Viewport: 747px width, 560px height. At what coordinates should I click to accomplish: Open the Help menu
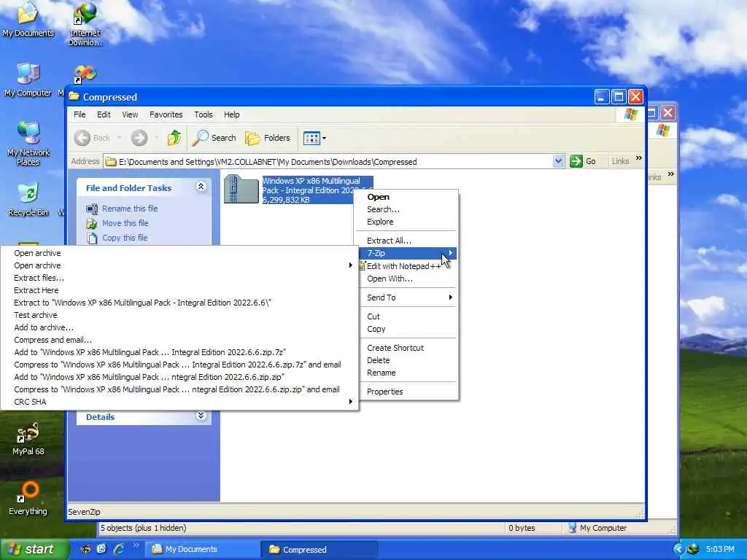click(x=231, y=114)
